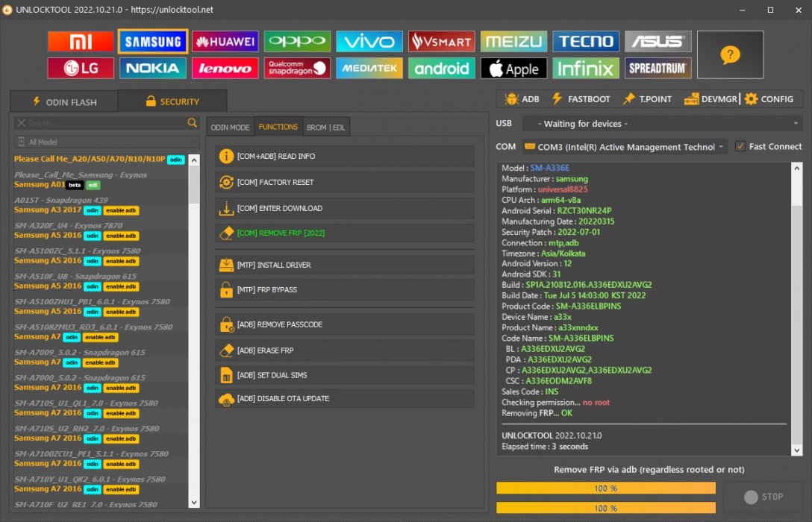This screenshot has height=522, width=812.
Task: Open the ADB tool with bug icon
Action: [x=522, y=99]
